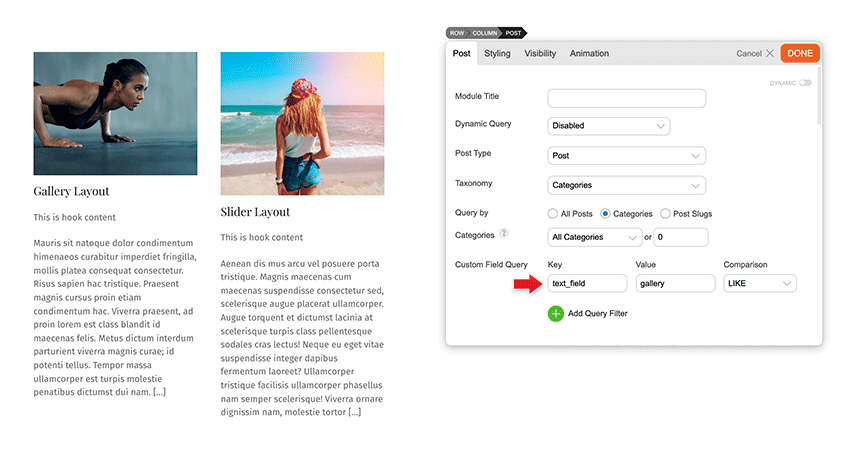Click the Cancel X icon
This screenshot has width=850, height=453.
click(770, 53)
